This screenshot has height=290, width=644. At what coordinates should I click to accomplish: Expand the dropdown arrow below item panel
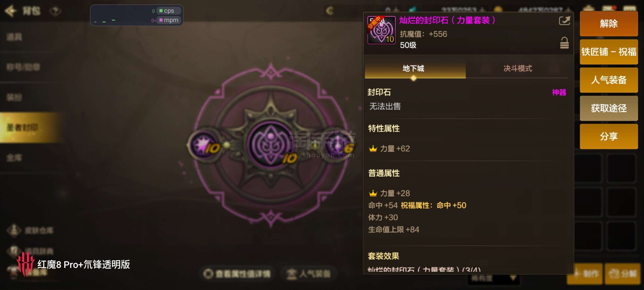[x=513, y=278]
